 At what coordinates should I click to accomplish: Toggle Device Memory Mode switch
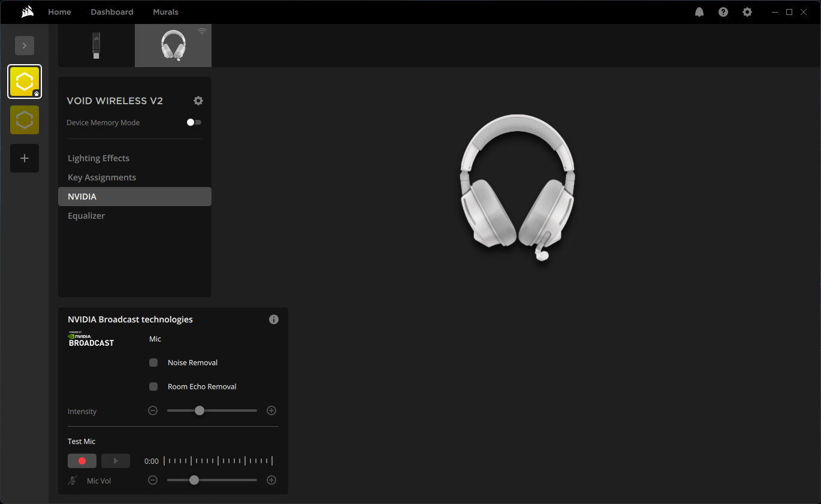pyautogui.click(x=194, y=122)
